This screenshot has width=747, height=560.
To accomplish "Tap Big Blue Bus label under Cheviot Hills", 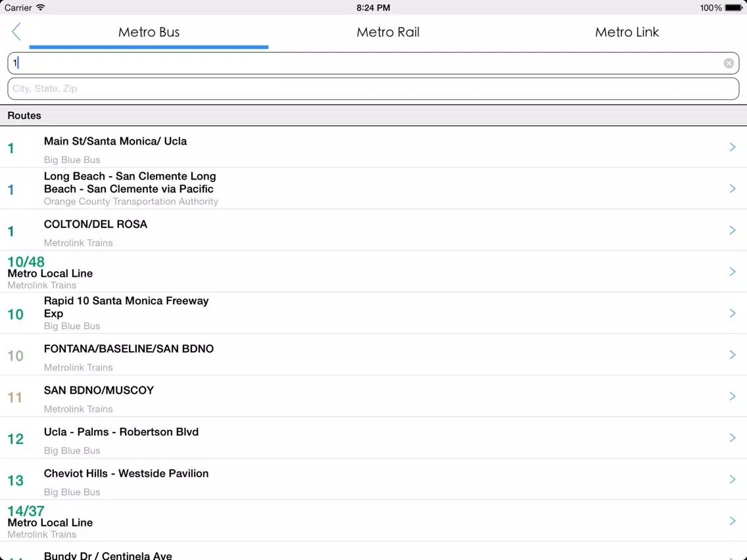I will tap(72, 492).
